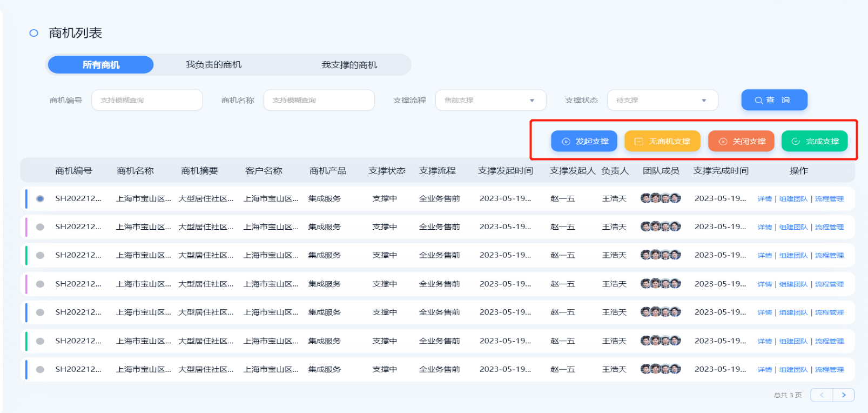The height and width of the screenshot is (413, 868).
Task: Click the checkmark icon on 完成支撑
Action: (795, 142)
